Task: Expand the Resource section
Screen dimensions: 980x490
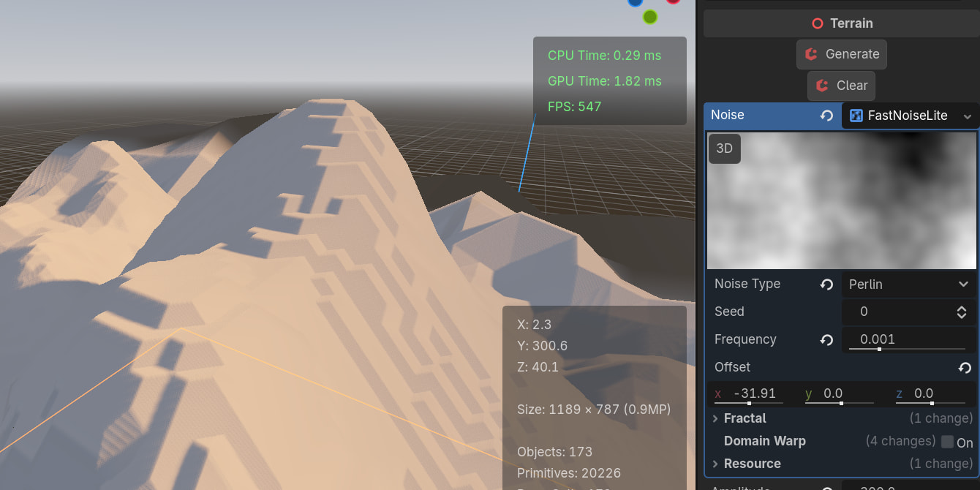Action: coord(716,464)
